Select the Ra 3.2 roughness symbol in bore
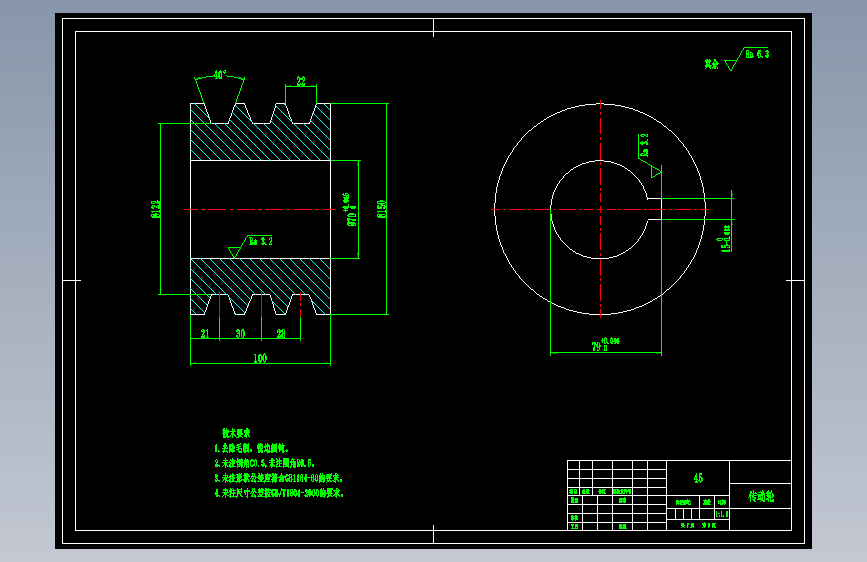The width and height of the screenshot is (867, 562). coord(250,246)
